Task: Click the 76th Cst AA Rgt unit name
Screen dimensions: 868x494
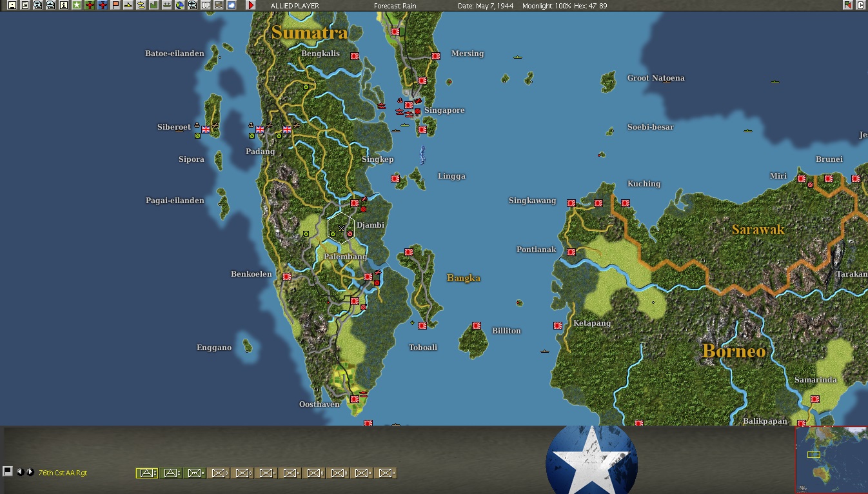Action: (x=63, y=473)
